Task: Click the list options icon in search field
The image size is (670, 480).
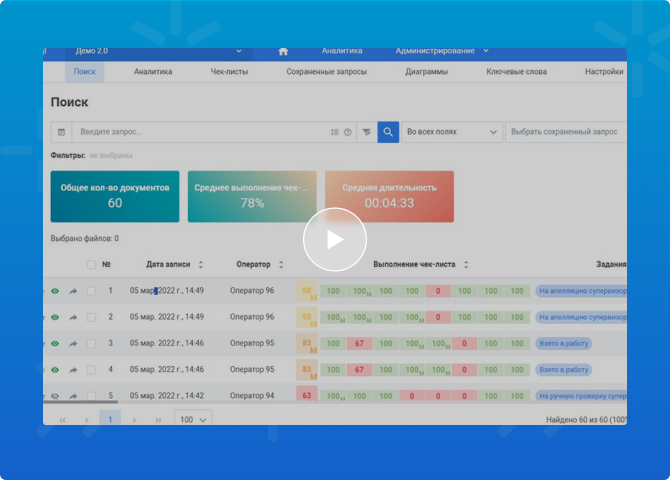Action: [335, 132]
